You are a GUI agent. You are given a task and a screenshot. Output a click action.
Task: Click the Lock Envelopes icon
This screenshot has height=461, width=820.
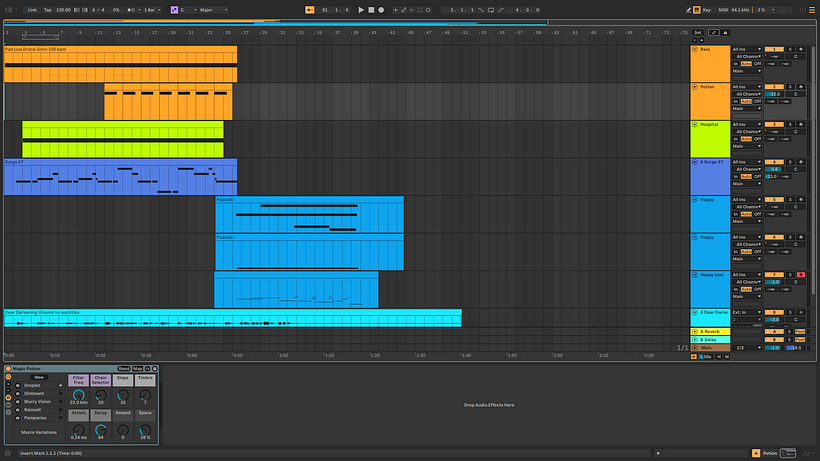[725, 32]
